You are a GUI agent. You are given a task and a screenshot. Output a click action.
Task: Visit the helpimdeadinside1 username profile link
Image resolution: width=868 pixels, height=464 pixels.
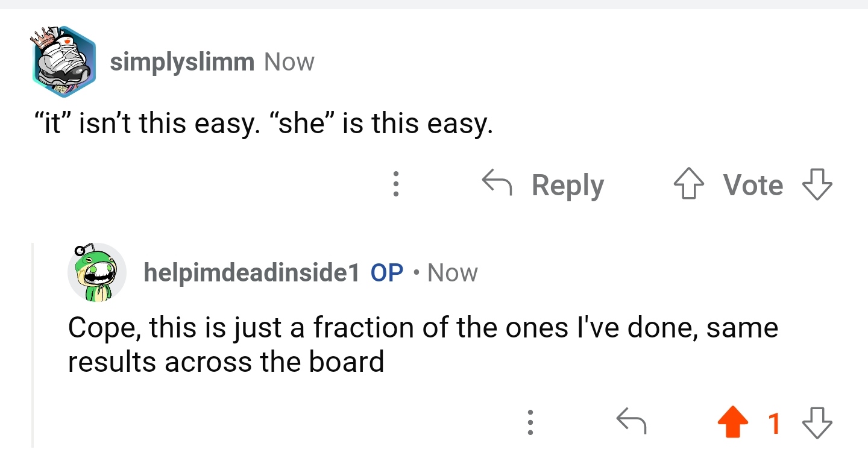click(x=251, y=273)
